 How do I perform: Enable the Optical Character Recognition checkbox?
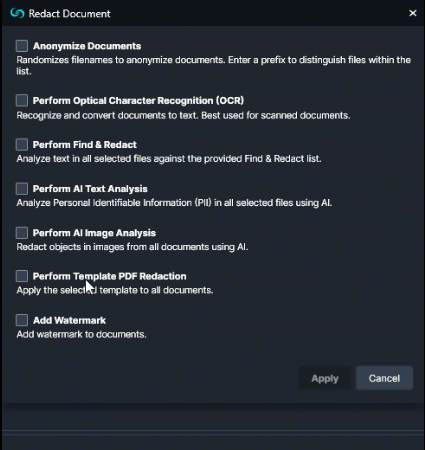click(22, 100)
